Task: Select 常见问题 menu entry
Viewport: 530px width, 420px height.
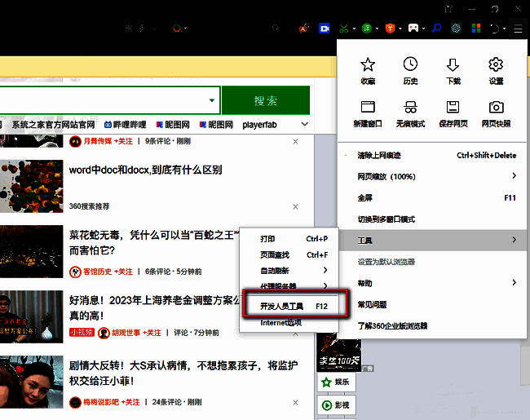Action: pos(432,304)
